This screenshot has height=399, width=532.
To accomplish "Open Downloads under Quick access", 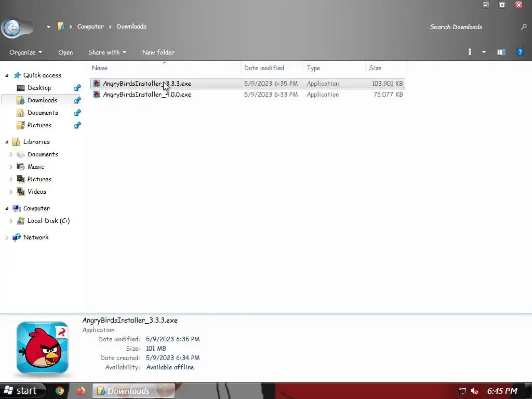I will (42, 100).
